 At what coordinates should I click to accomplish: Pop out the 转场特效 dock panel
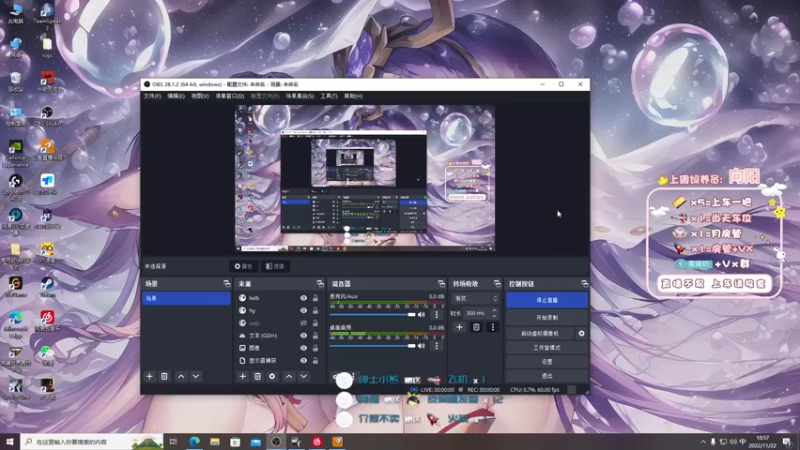(497, 284)
